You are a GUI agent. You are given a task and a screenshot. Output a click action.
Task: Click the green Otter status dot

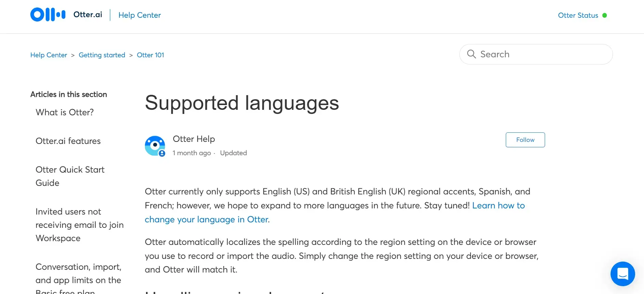(604, 15)
